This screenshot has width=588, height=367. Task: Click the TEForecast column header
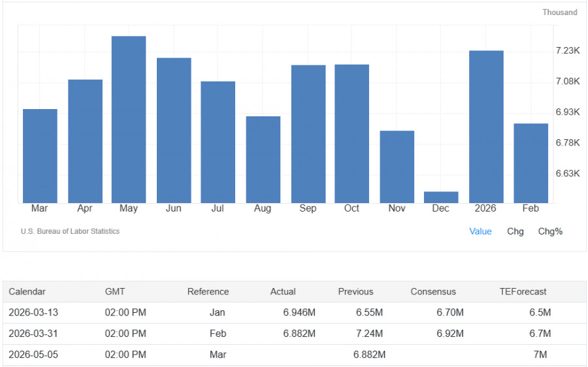[x=523, y=292]
